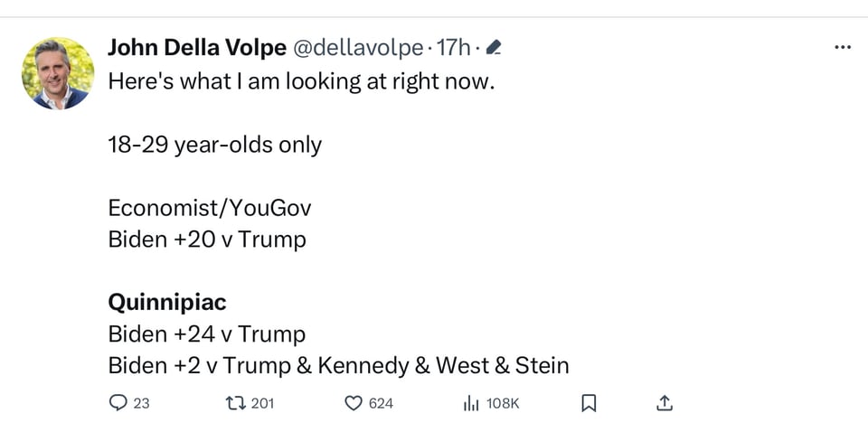
Task: Click the "Here's what I am looking at" line
Action: [x=302, y=81]
